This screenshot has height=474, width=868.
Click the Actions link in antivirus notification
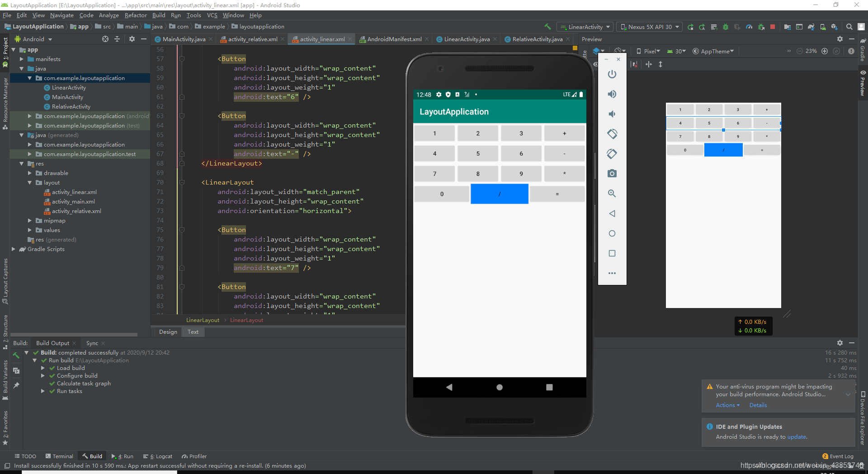pyautogui.click(x=727, y=405)
